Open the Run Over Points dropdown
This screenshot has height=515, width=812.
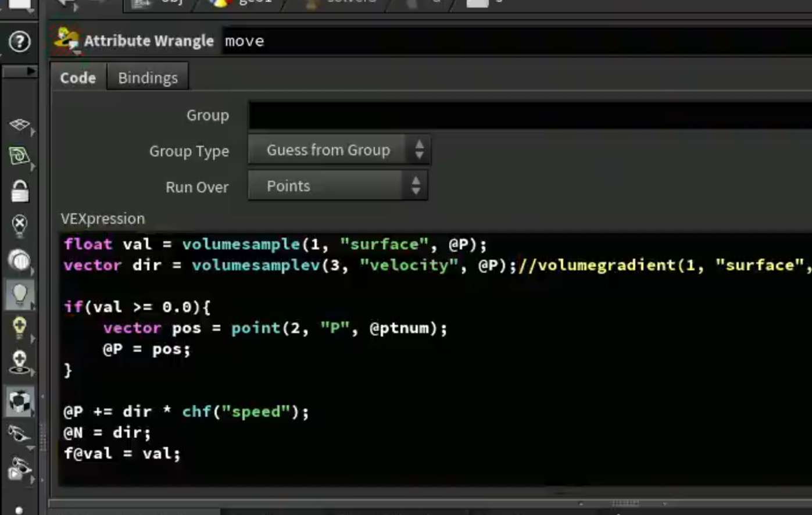[338, 186]
